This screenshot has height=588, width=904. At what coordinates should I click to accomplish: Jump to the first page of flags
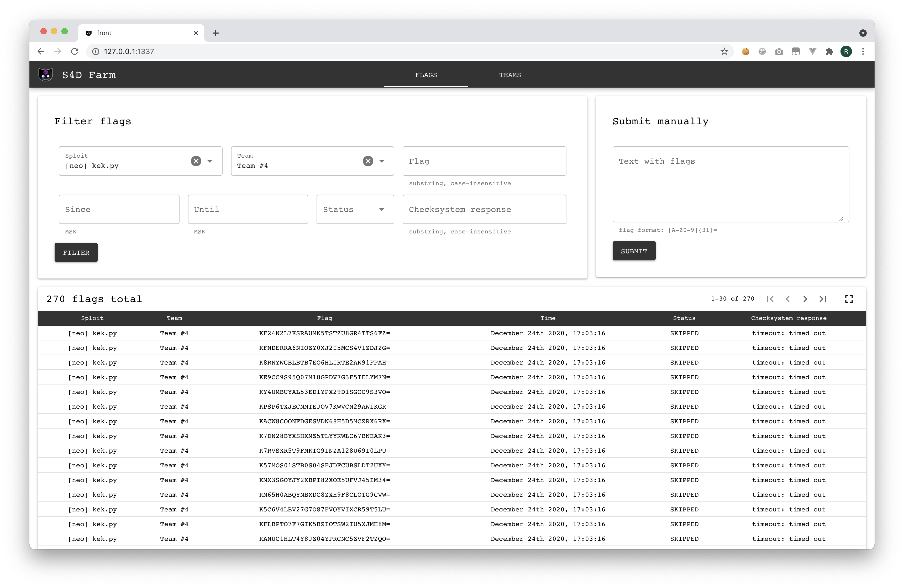tap(770, 299)
